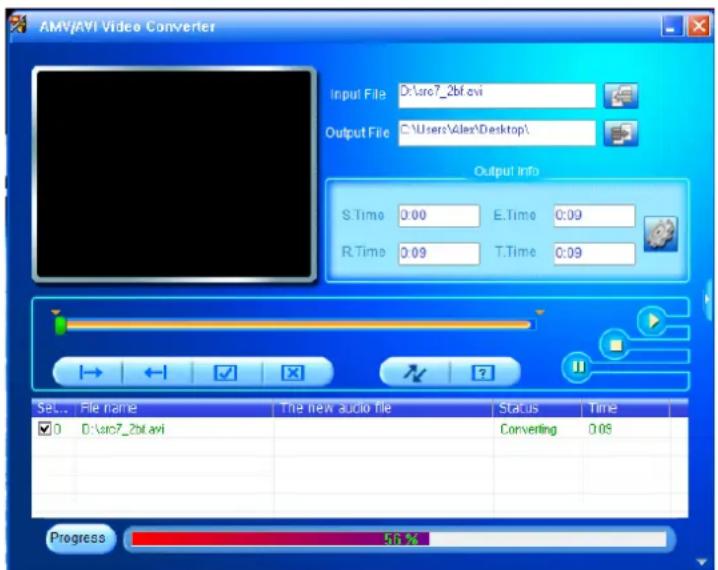718x570 pixels.
Task: Click the green seek slider handle
Action: click(60, 326)
